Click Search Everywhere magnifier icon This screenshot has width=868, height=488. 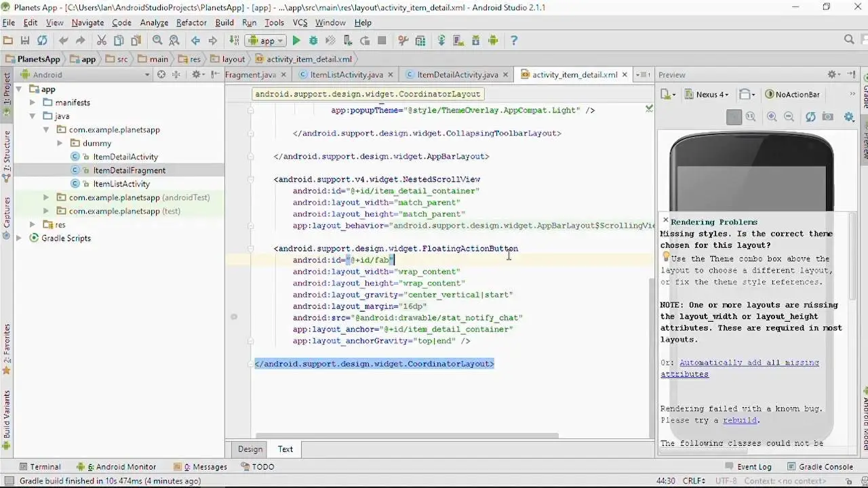coord(849,40)
